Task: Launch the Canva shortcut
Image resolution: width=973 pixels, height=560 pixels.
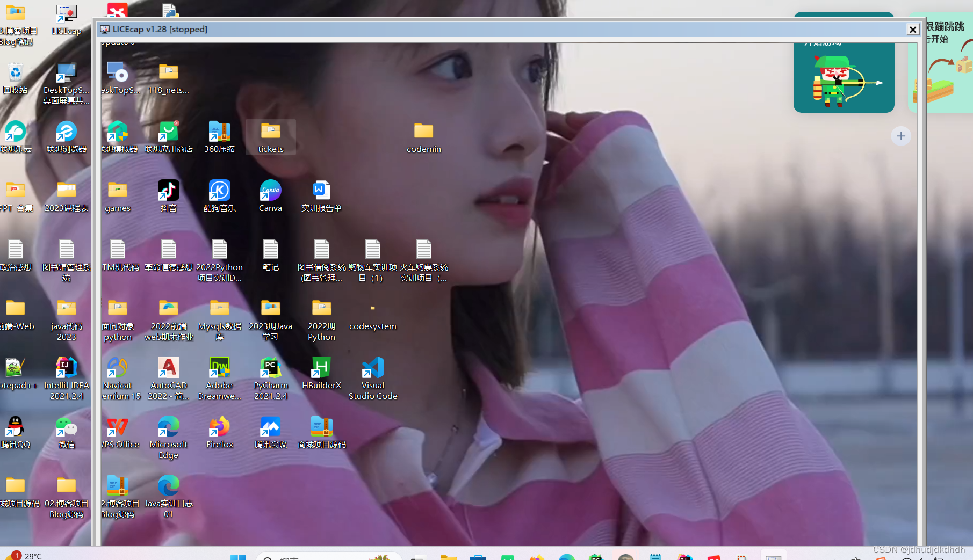Action: [x=271, y=197]
